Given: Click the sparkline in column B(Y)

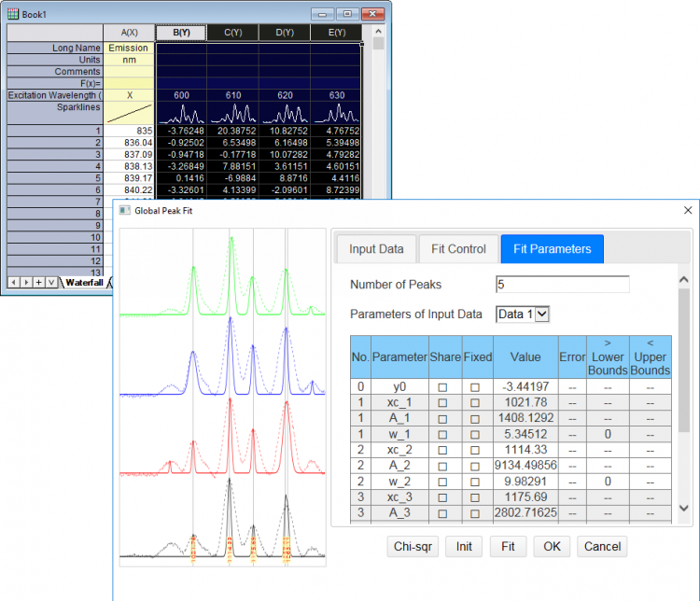Looking at the screenshot, I should 182,114.
